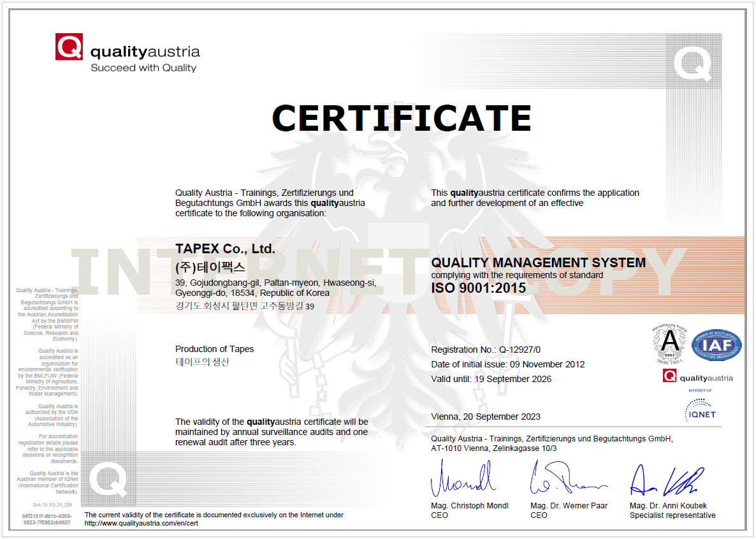
Task: Click the name 'Mag. Dr. Anni Koubek'
Action: (x=668, y=506)
